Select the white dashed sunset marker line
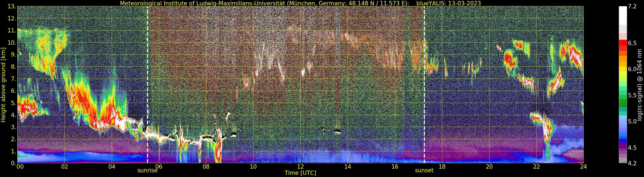Screen dimensions: 644x177 tap(424, 85)
